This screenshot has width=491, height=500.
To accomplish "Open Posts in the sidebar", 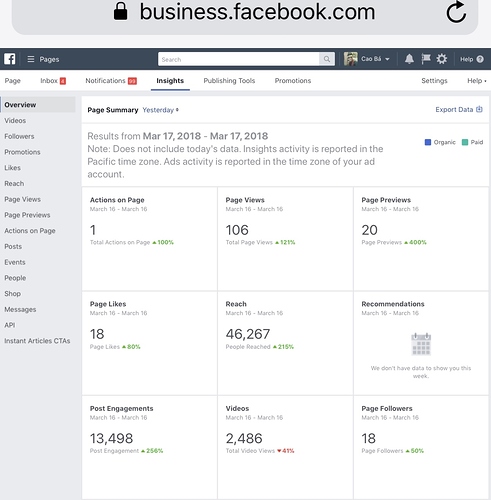I will [x=13, y=246].
